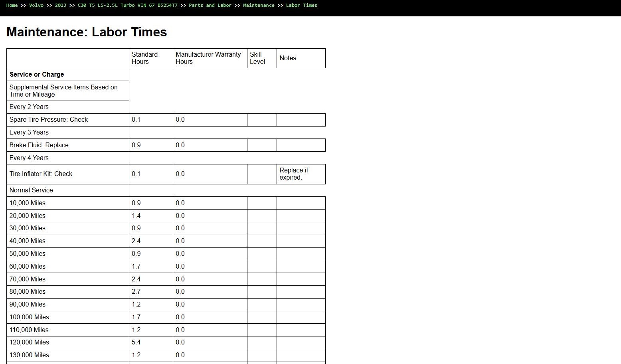This screenshot has width=621, height=364.
Task: Click warranty hours value for 40,000 Miles
Action: [x=210, y=241]
